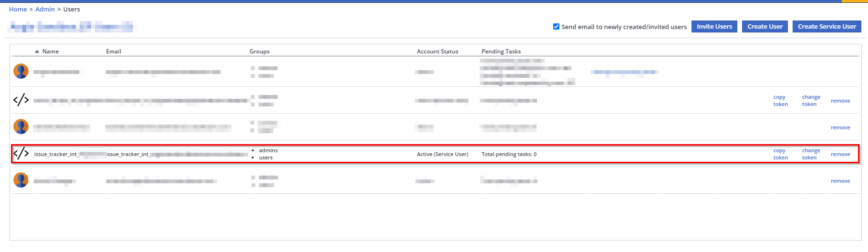Click the Account Status column header
The height and width of the screenshot is (252, 868).
(x=437, y=52)
